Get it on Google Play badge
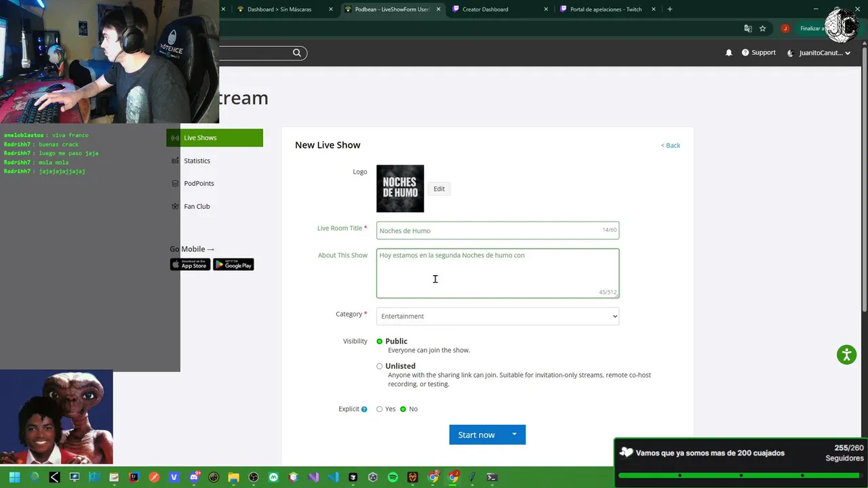The width and height of the screenshot is (868, 488). click(x=233, y=264)
